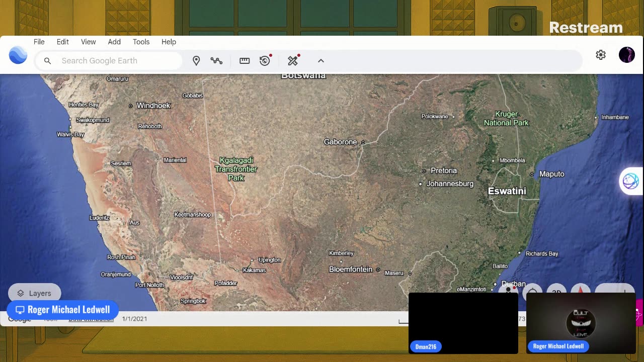This screenshot has width=644, height=362.
Task: Click the Kgalagadi Transfrontier Park label
Action: [x=236, y=169]
